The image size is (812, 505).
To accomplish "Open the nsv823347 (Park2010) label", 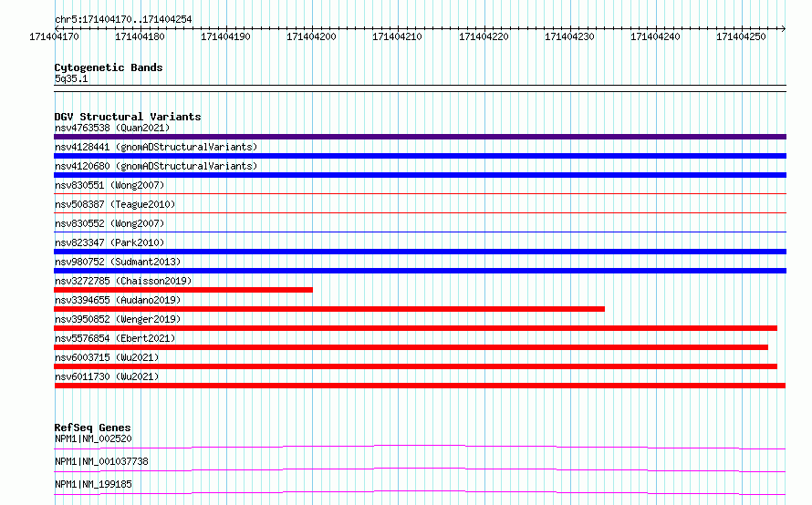I will 109,242.
